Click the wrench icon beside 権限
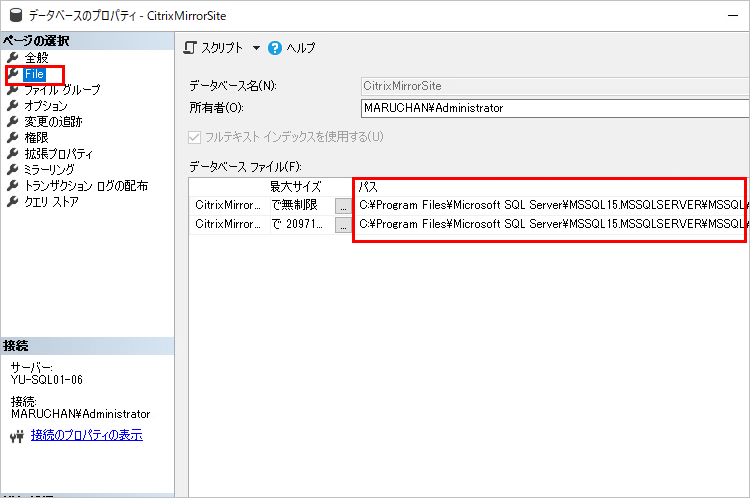This screenshot has width=750, height=498. pos(13,138)
